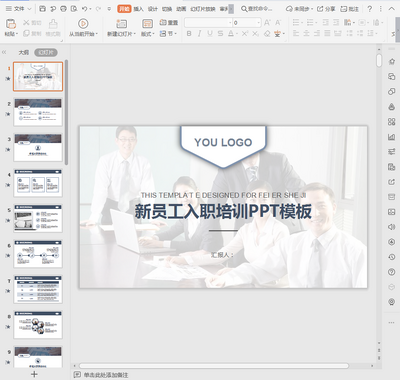Click the notes area 单击此处添加备注
The image size is (400, 380).
(106, 375)
